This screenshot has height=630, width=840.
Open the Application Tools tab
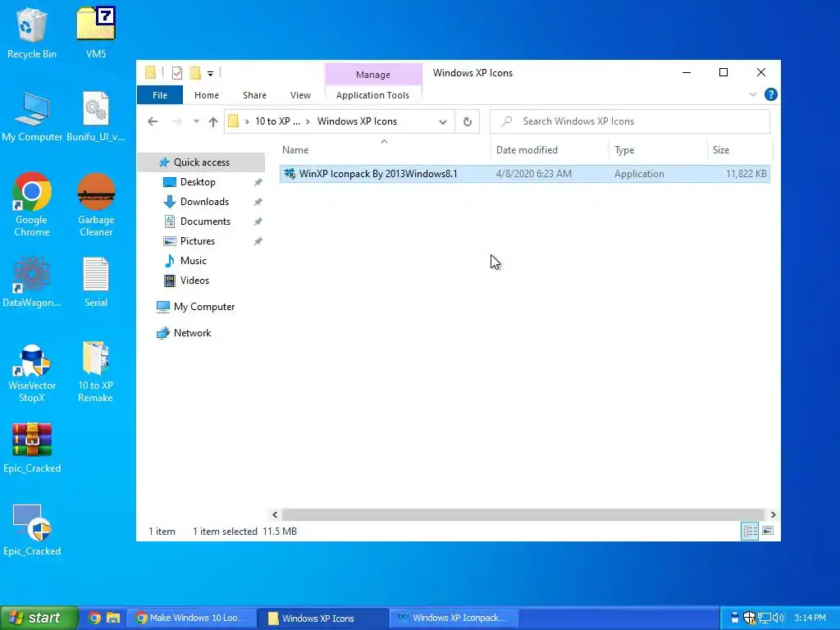click(x=373, y=95)
